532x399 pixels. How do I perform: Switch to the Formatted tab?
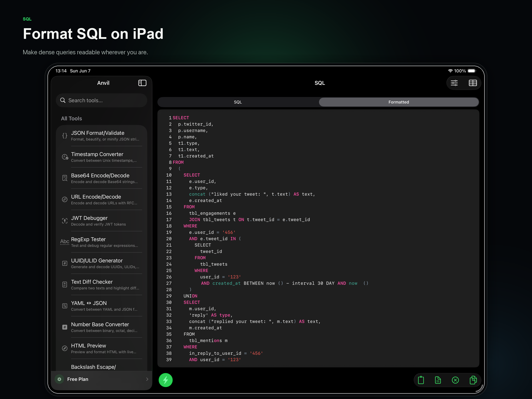[x=399, y=102]
